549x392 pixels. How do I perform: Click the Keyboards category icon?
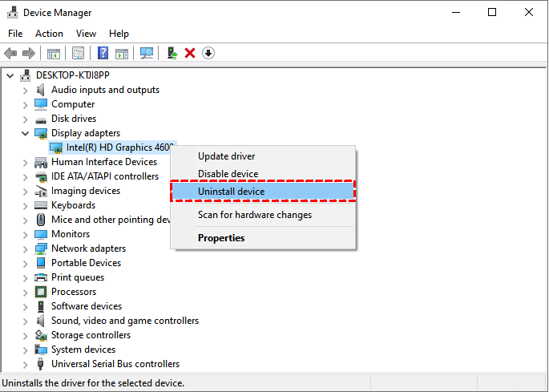(x=41, y=205)
